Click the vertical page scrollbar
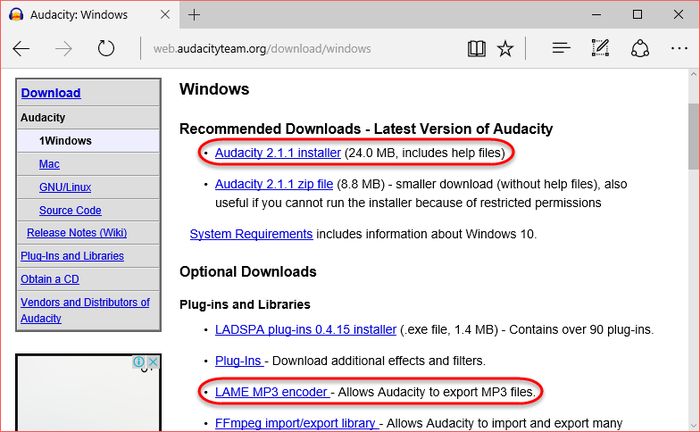Viewport: 700px width, 432px height. pyautogui.click(x=692, y=250)
